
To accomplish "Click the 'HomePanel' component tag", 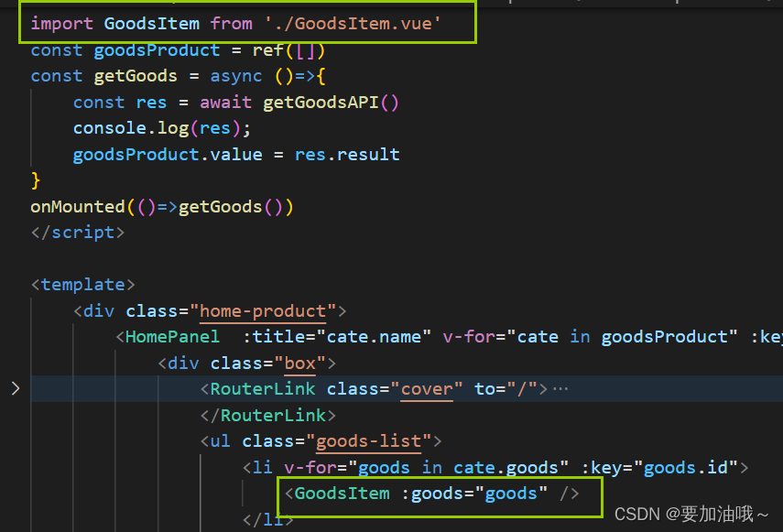I will (x=172, y=337).
